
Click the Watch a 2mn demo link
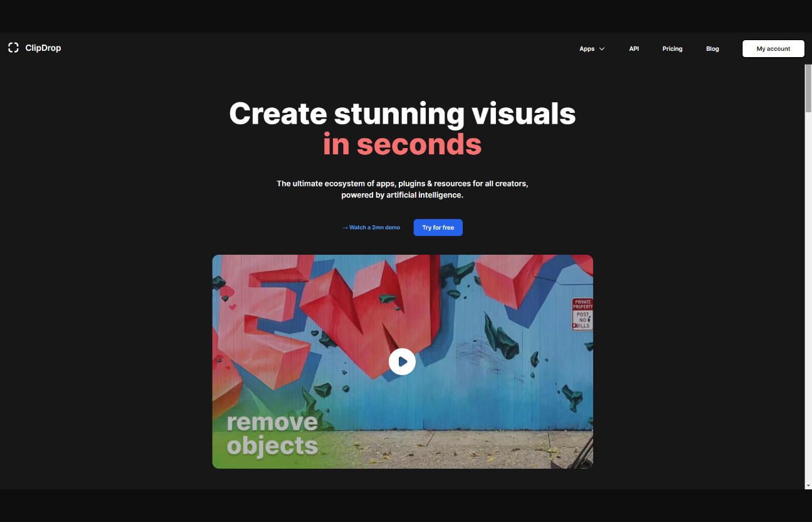[x=374, y=228]
